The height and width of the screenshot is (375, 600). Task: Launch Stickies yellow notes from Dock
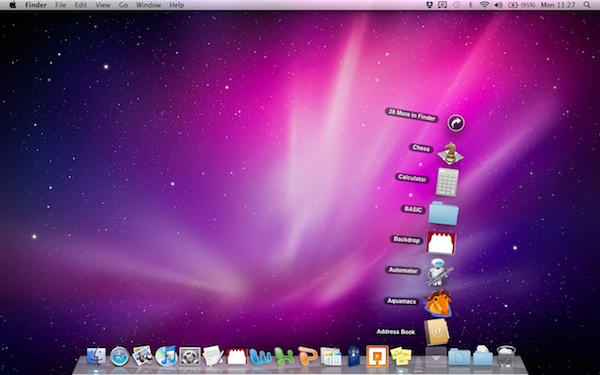[x=401, y=356]
